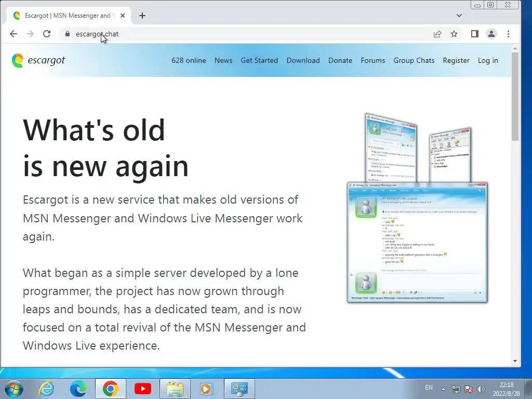The image size is (532, 399).
Task: Bookmark this page with the star
Action: click(454, 34)
